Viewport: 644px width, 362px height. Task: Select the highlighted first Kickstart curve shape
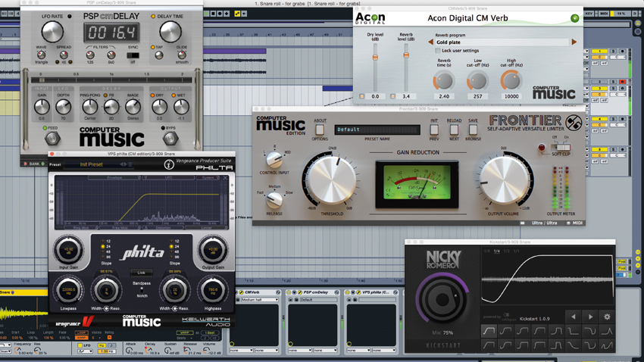(489, 330)
